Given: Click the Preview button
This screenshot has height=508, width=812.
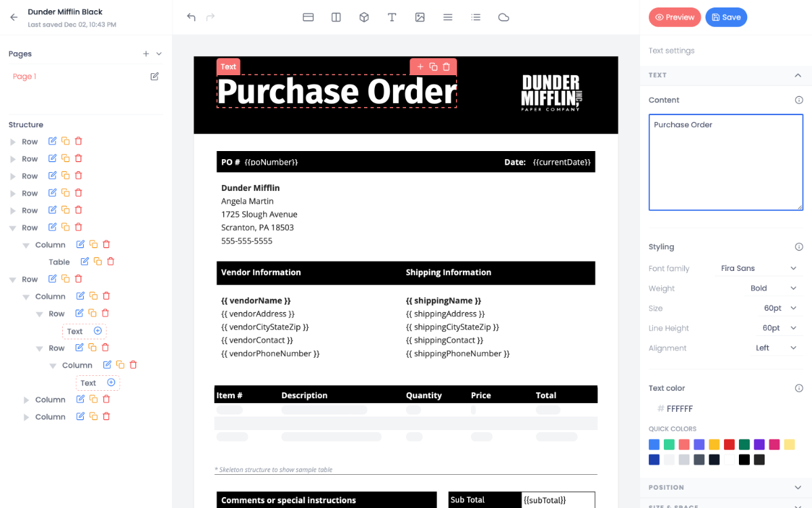Looking at the screenshot, I should pos(675,17).
